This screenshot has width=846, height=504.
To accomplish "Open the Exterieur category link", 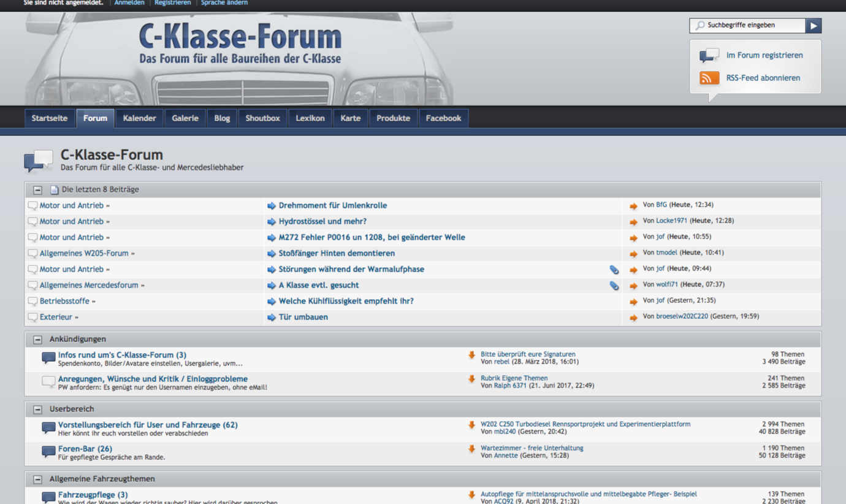I will (56, 317).
